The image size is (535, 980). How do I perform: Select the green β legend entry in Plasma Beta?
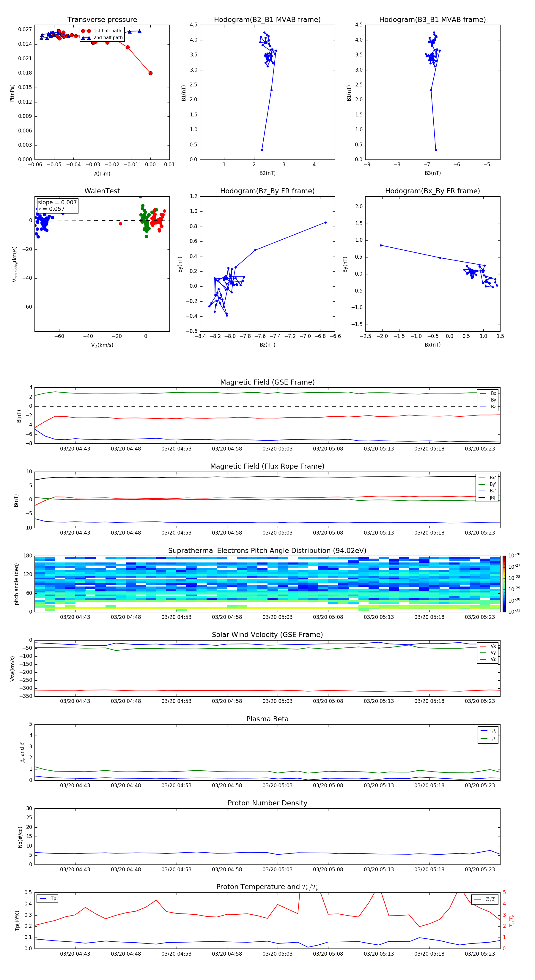[x=489, y=739]
